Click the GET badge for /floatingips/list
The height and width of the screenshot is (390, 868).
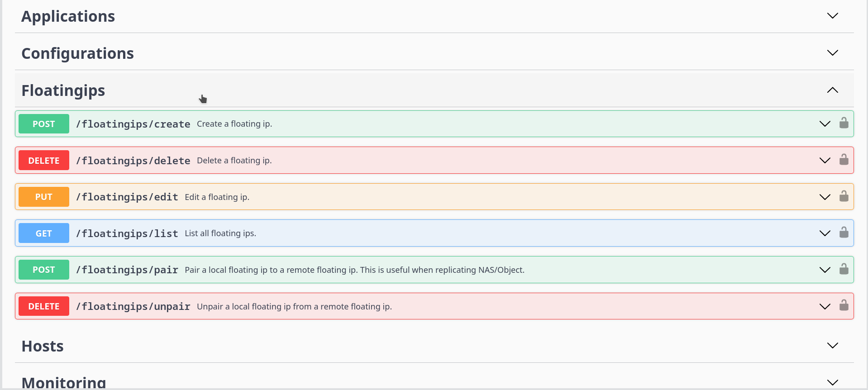(x=44, y=233)
